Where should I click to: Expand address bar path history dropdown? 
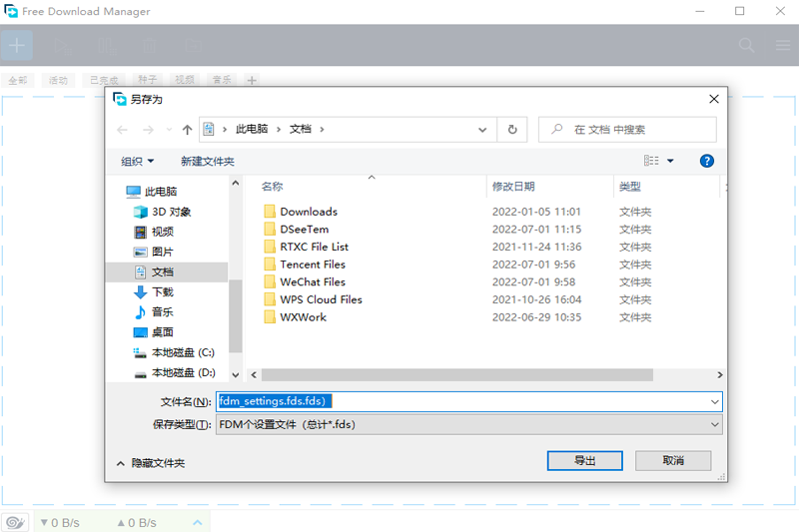pos(482,130)
